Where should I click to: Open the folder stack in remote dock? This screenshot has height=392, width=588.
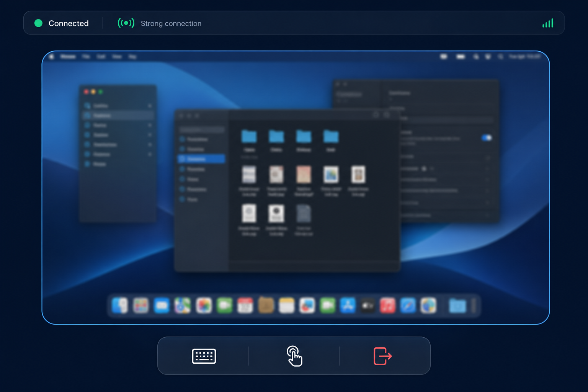[x=457, y=305]
